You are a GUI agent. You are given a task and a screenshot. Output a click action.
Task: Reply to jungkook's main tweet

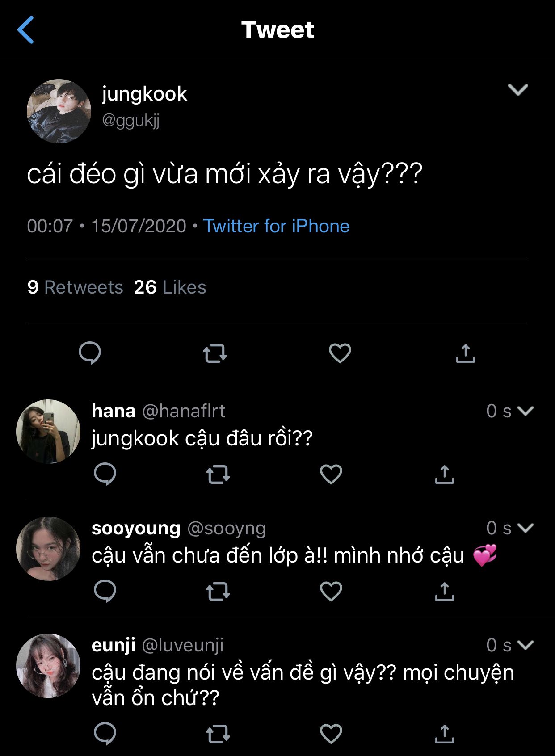(90, 353)
